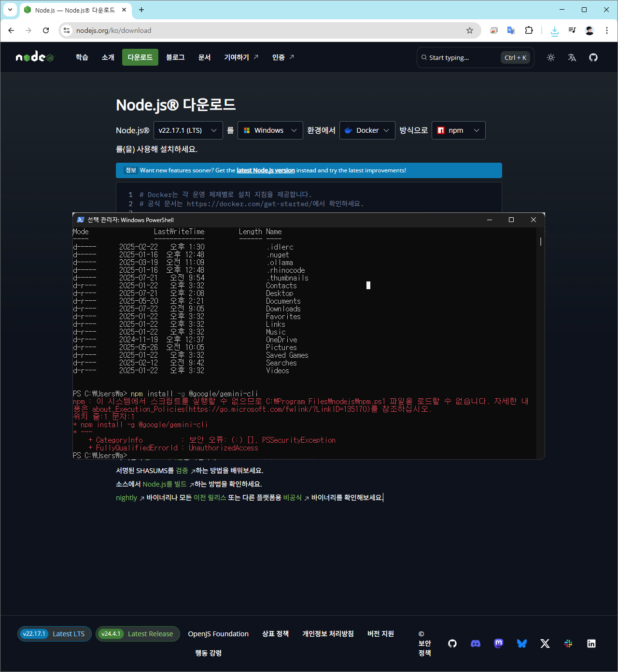Select the 블로그 navigation menu item
Viewport: 618px width, 672px height.
175,57
